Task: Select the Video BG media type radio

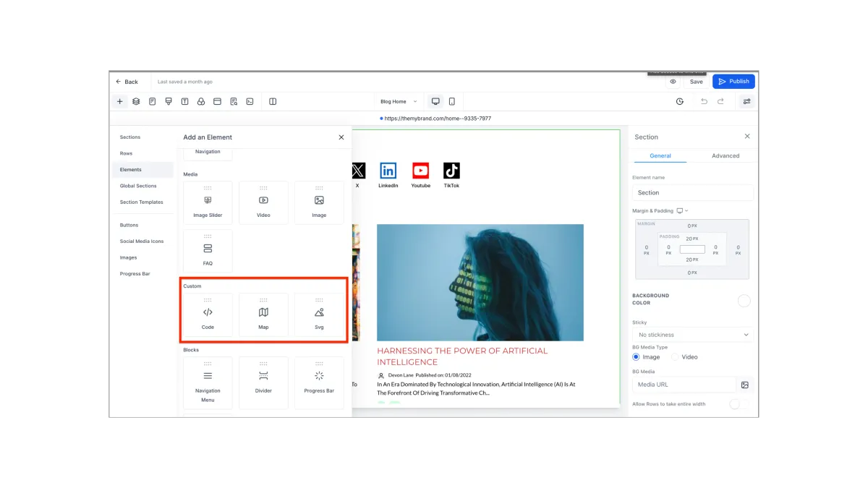Action: point(675,357)
